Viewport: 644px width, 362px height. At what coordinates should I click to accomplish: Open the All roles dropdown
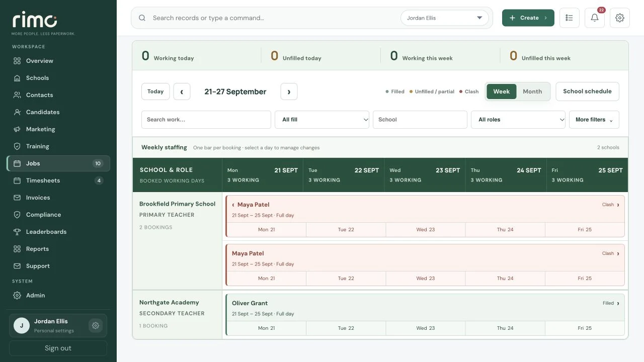pyautogui.click(x=518, y=120)
